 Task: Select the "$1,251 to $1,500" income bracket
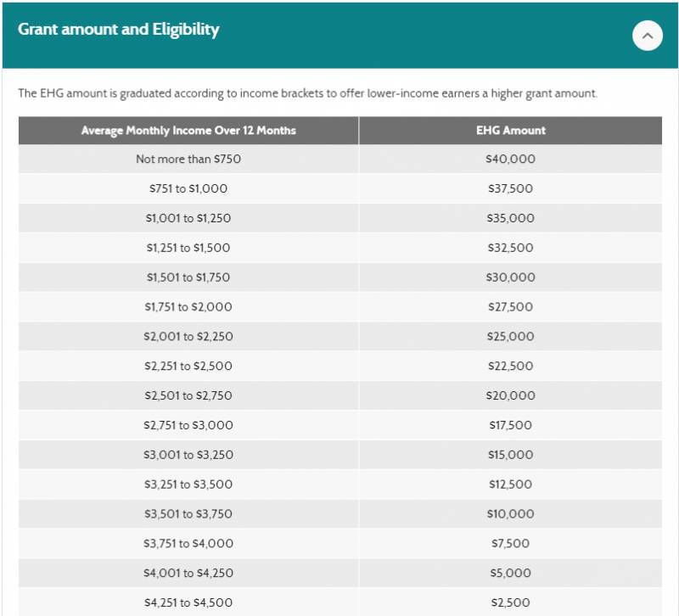click(x=188, y=248)
